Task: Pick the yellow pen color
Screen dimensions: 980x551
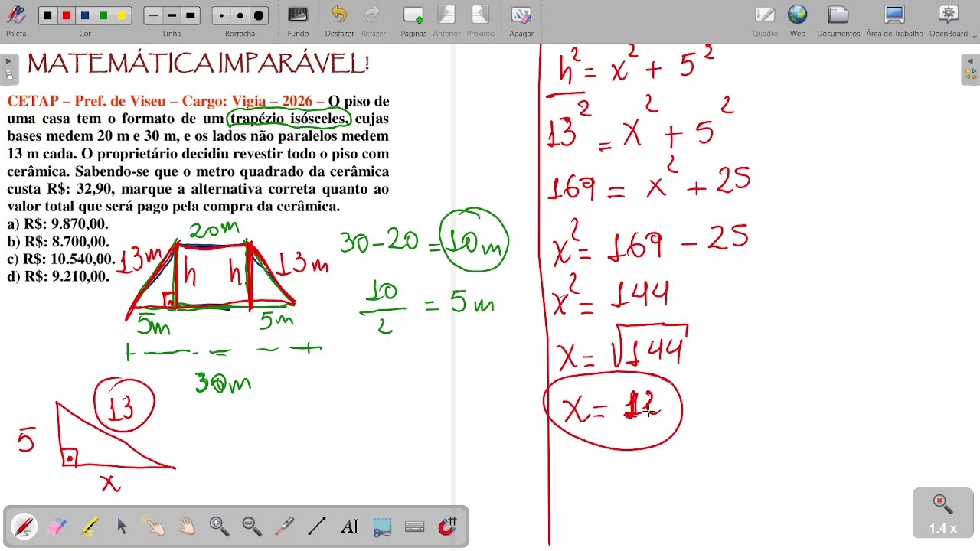Action: click(122, 15)
